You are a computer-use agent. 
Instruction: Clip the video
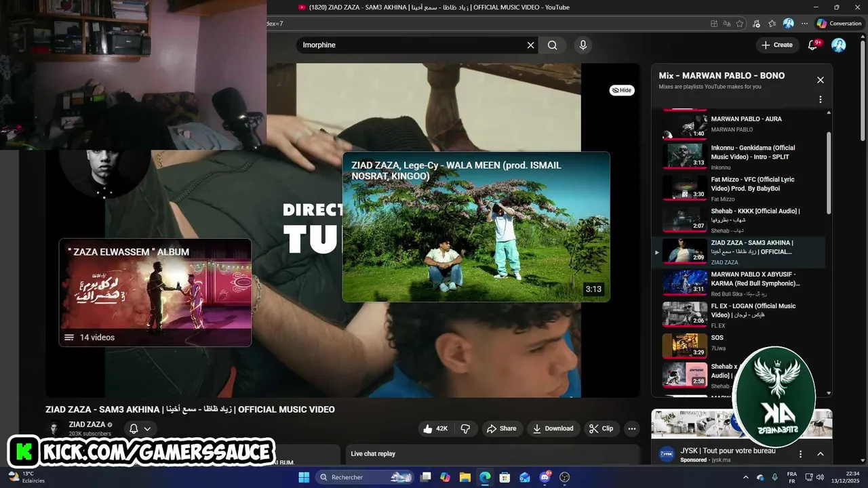[601, 428]
